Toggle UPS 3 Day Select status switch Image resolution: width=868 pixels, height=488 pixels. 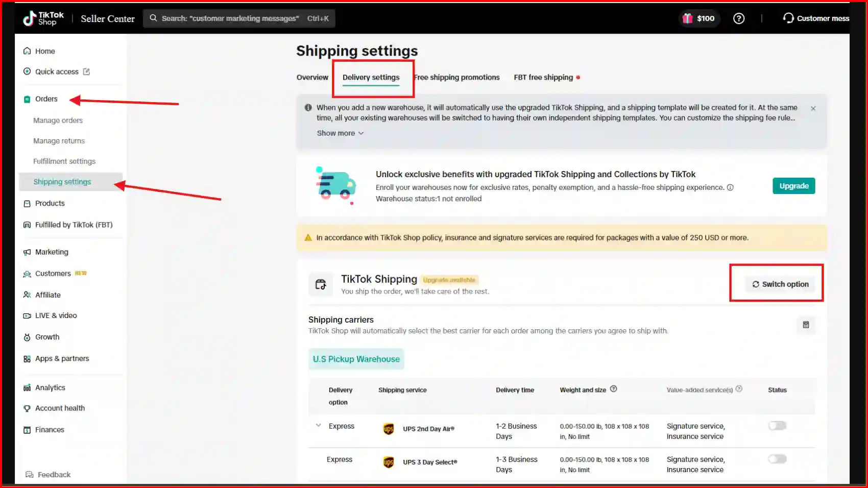tap(777, 459)
